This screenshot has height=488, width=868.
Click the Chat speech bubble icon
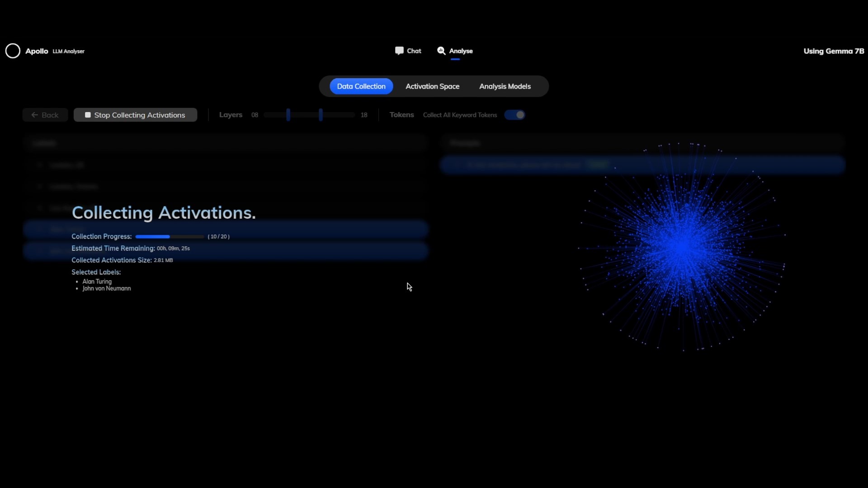(x=399, y=51)
